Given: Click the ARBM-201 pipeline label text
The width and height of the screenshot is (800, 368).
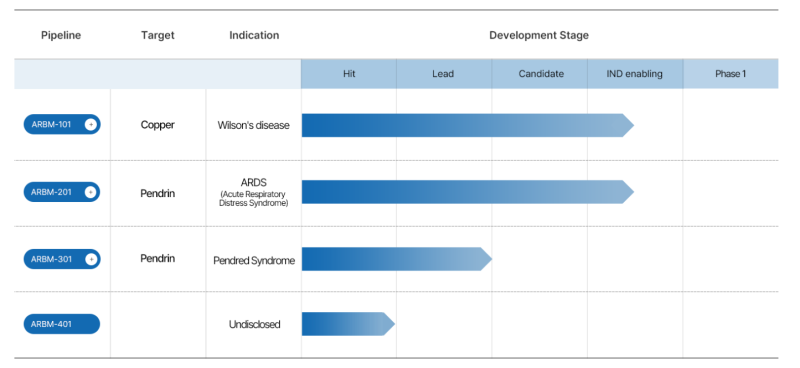Looking at the screenshot, I should click(51, 192).
